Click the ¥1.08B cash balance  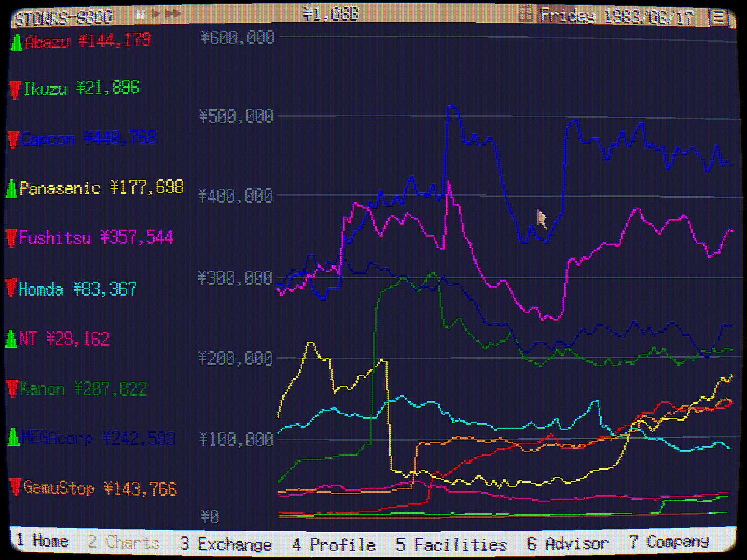point(331,13)
